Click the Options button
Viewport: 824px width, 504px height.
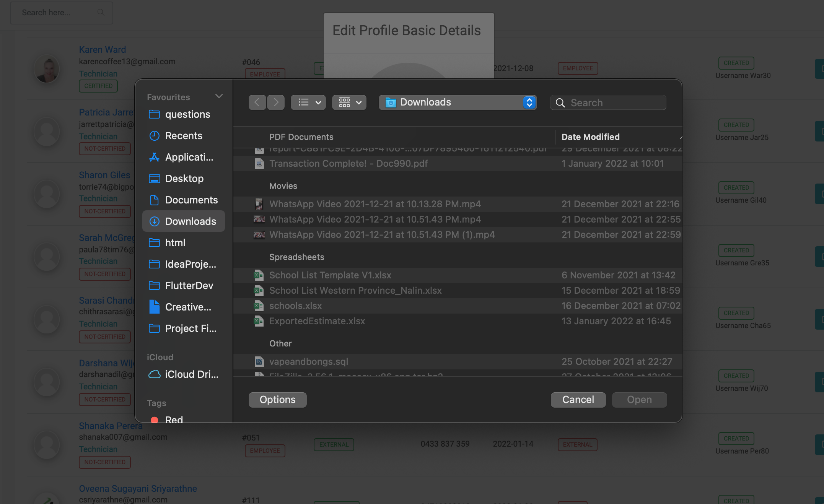(277, 400)
